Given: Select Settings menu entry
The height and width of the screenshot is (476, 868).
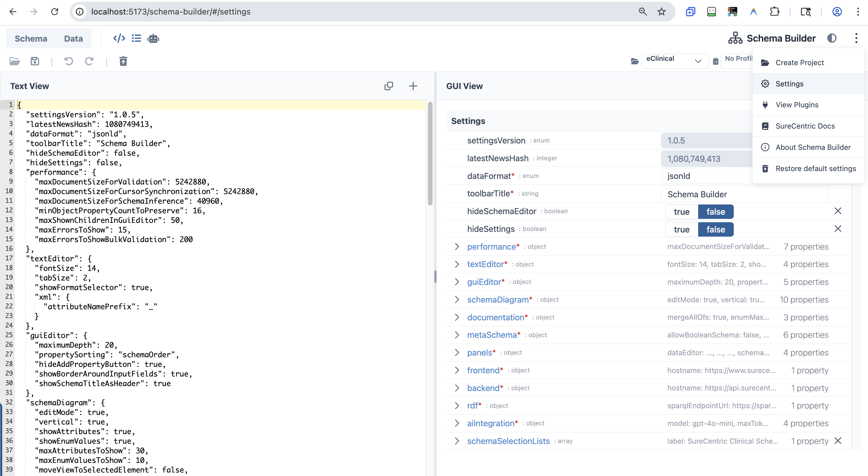Looking at the screenshot, I should click(x=808, y=84).
